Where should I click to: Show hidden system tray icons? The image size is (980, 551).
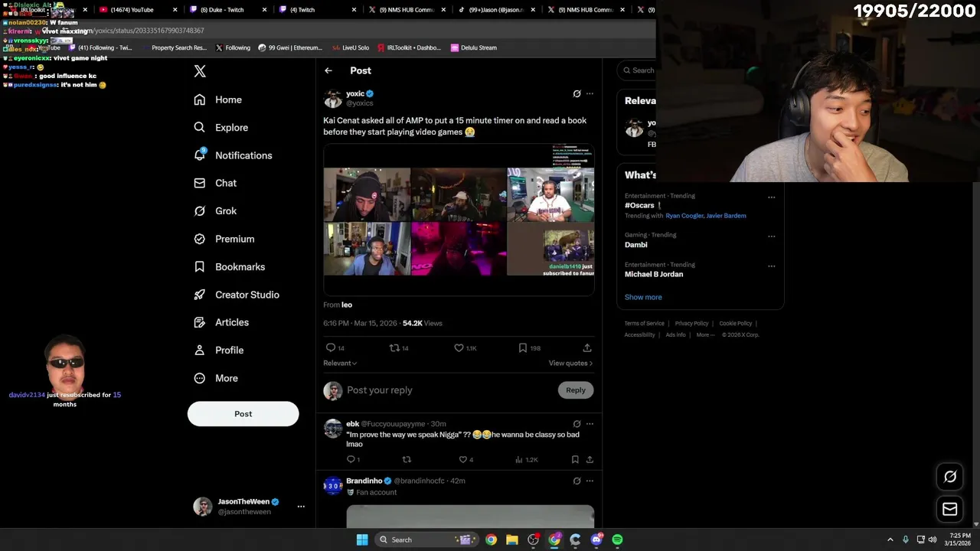click(890, 540)
